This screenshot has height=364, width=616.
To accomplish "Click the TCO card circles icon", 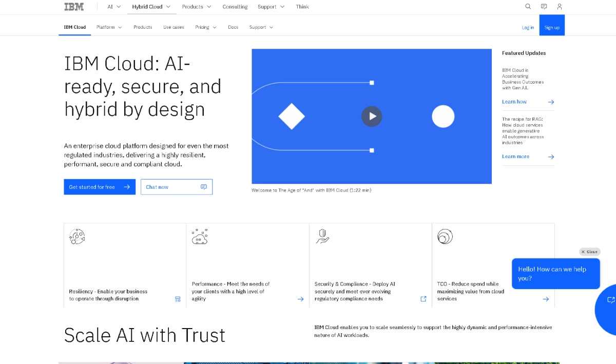I will 445,236.
